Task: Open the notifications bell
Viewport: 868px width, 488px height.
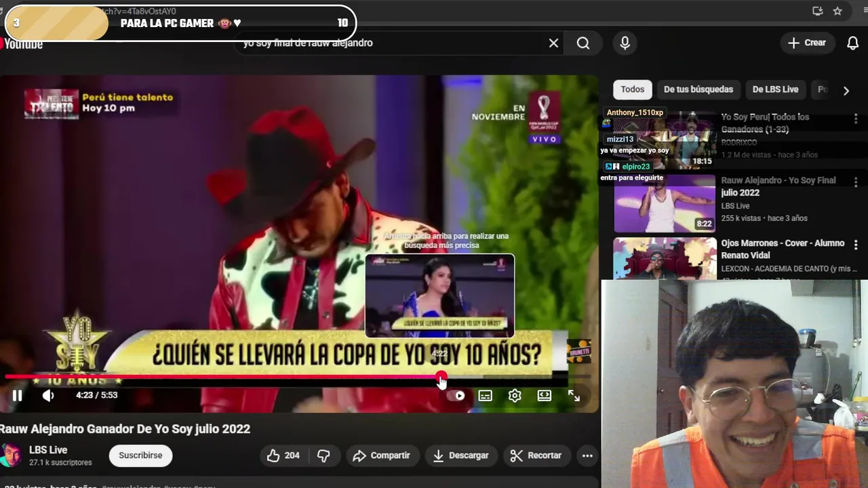Action: pos(853,43)
